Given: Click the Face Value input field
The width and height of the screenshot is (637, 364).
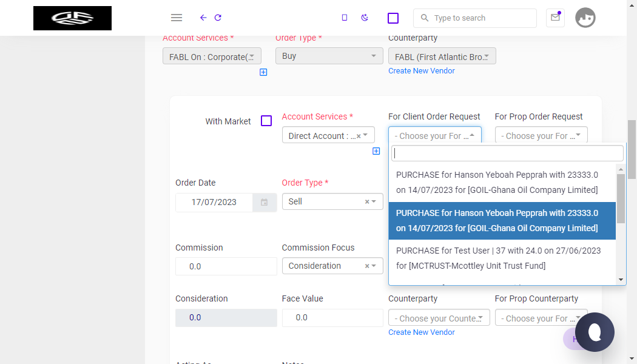Looking at the screenshot, I should 332,318.
